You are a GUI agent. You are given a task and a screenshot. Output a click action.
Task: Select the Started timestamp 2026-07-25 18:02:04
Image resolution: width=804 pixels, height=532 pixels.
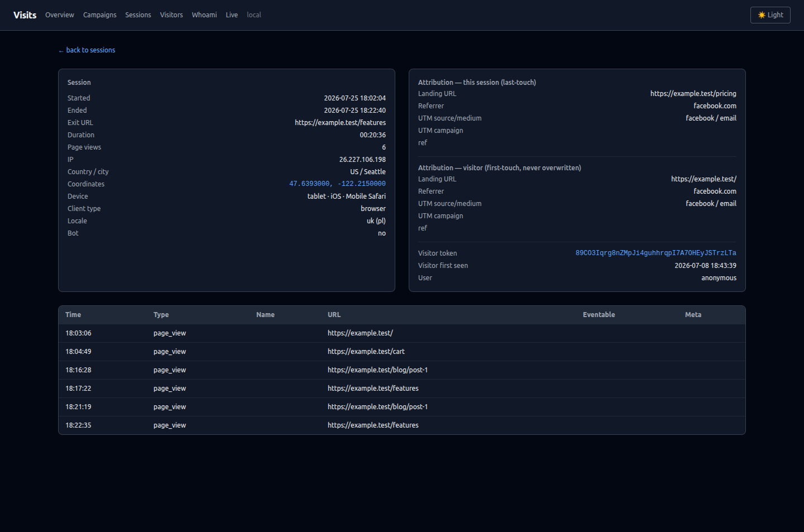355,98
